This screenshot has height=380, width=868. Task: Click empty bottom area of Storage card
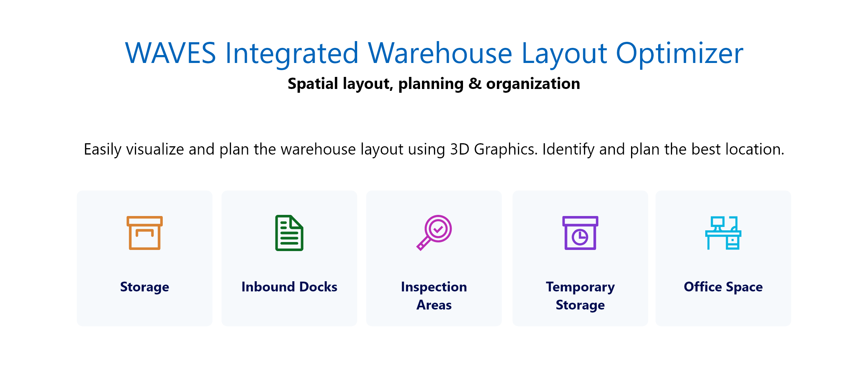pos(144,315)
